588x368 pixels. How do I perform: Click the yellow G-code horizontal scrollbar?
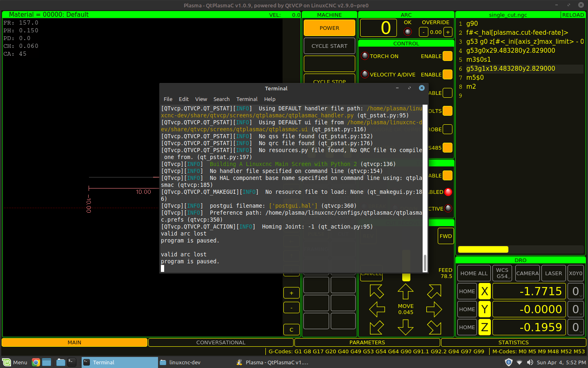483,249
